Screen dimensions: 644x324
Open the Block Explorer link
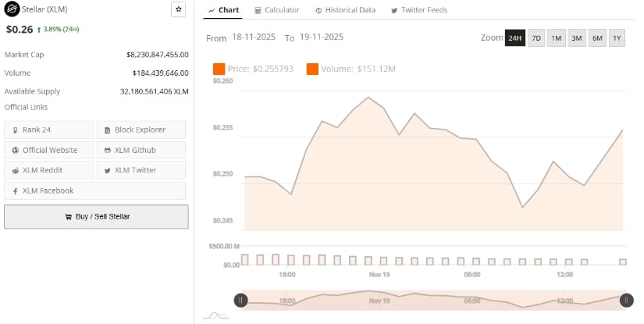click(141, 130)
